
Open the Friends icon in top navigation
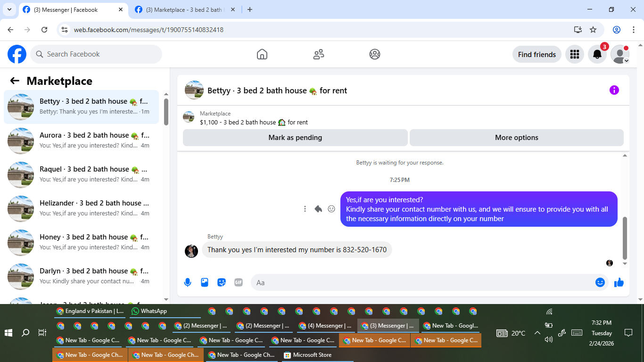pos(319,54)
